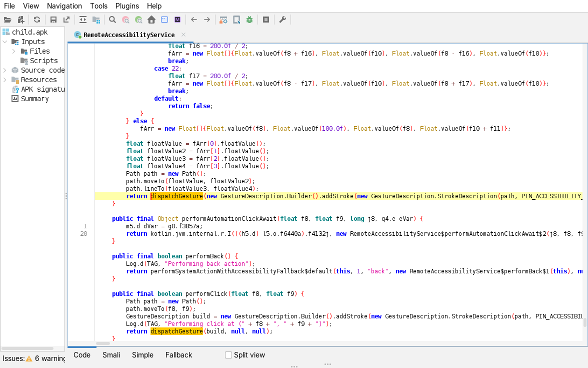
Task: Close the RemoteAccessibilityService tab
Action: tap(183, 35)
